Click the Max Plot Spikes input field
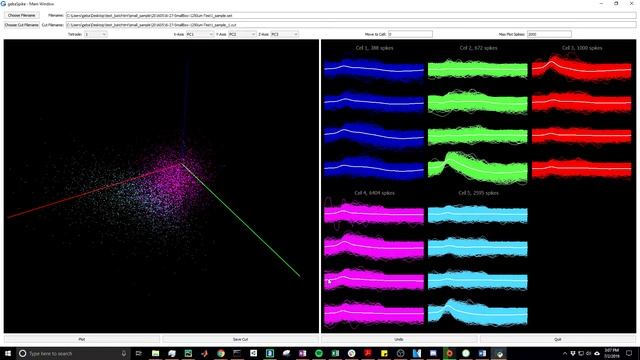The height and width of the screenshot is (360, 640). 549,34
